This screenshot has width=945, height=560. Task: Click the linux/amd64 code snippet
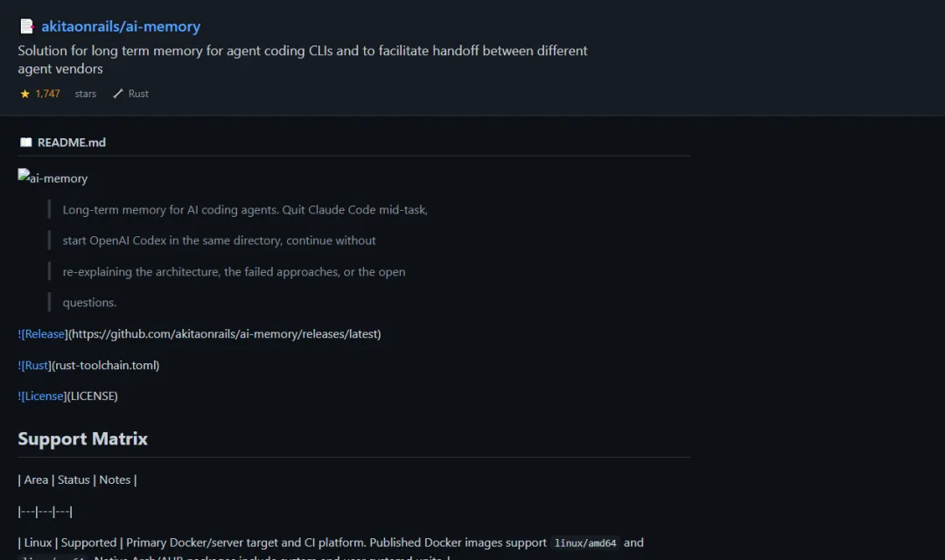585,543
